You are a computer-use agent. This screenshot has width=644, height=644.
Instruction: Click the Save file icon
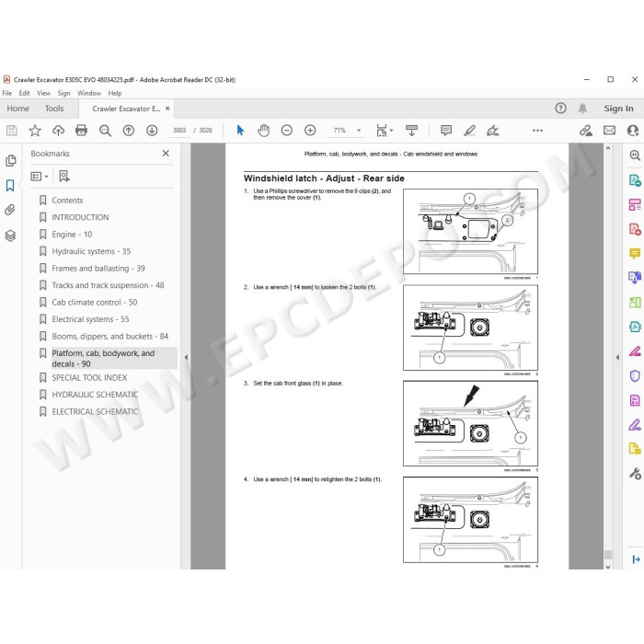point(11,131)
